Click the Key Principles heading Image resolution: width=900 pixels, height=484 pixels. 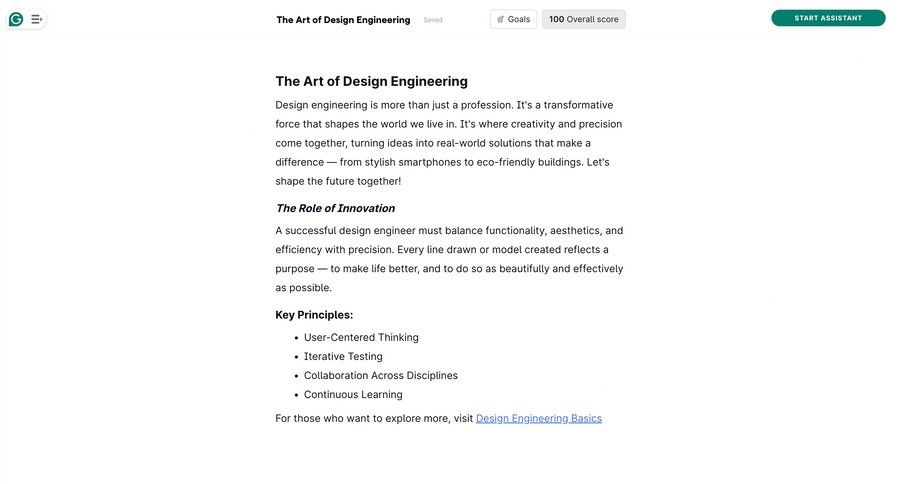[x=314, y=315]
